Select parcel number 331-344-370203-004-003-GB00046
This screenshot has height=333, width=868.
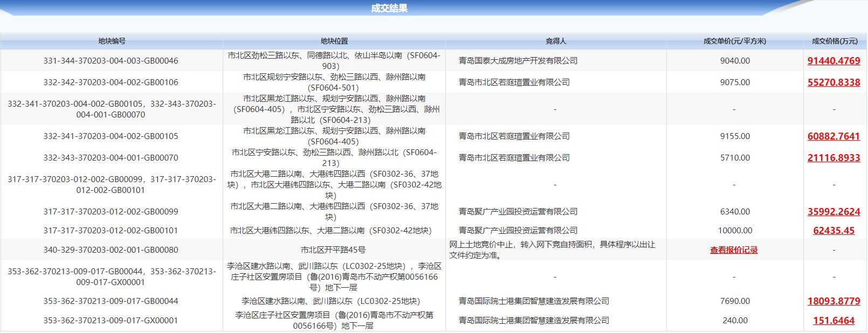[111, 61]
